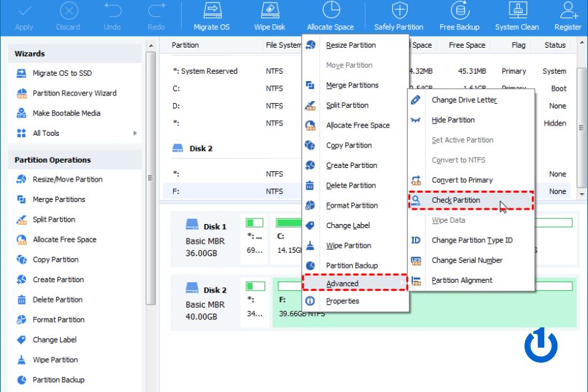Viewport: 588px width, 392px height.
Task: Click the Migrate OS toolbar icon
Action: tap(211, 12)
